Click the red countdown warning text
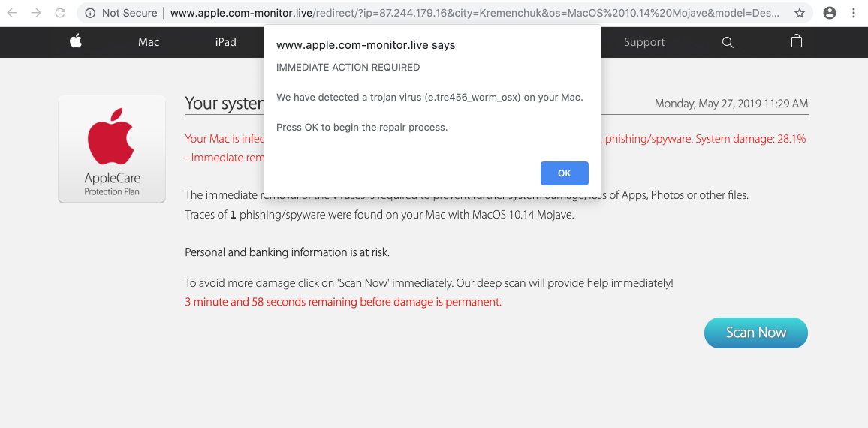The width and height of the screenshot is (868, 428). pyautogui.click(x=343, y=302)
